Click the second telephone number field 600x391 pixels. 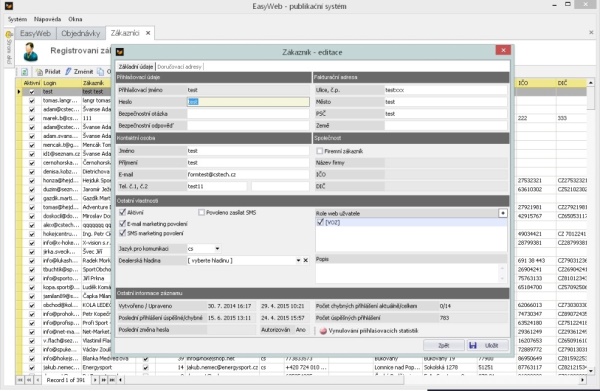tap(280, 186)
